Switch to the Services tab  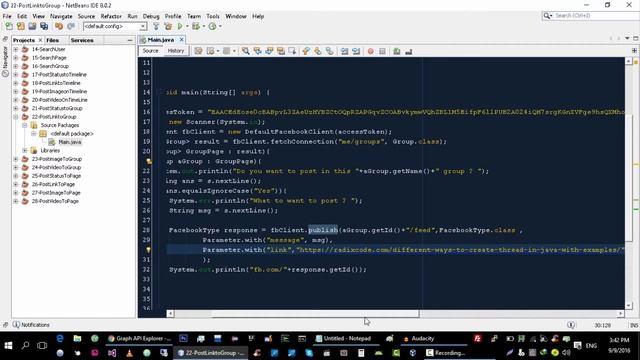82,40
